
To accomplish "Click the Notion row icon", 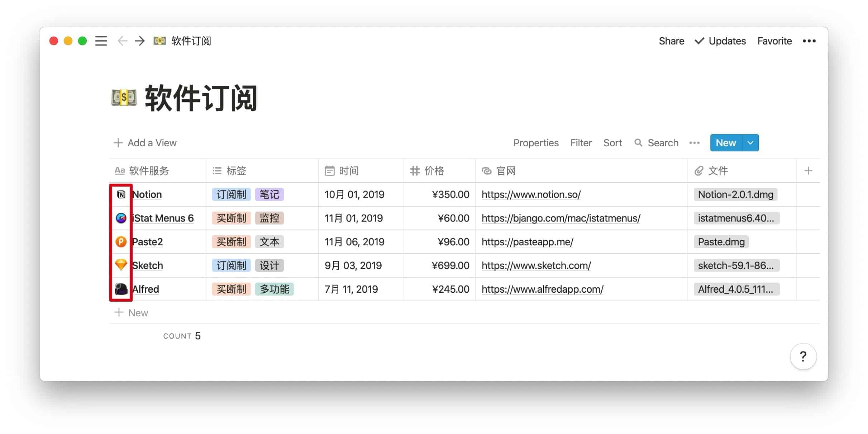I will [121, 194].
